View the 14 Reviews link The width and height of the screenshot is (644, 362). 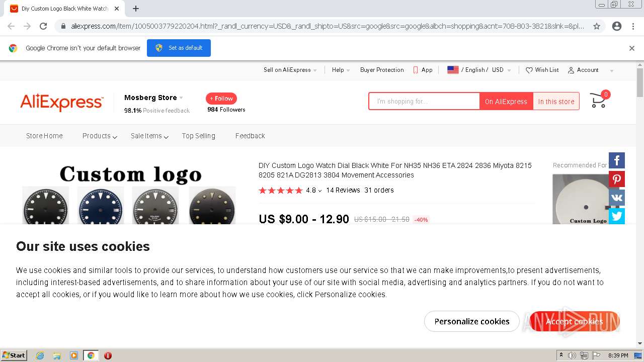[x=343, y=190]
